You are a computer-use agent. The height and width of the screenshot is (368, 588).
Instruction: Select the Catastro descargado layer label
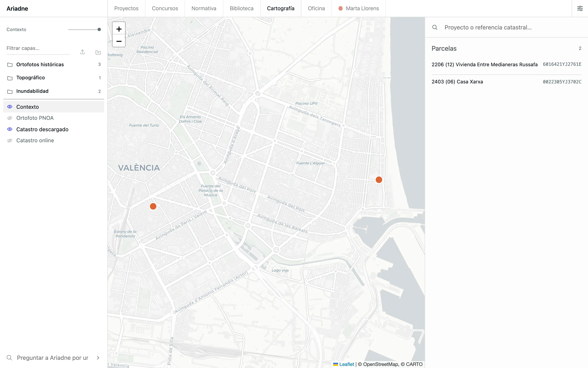[x=42, y=129]
